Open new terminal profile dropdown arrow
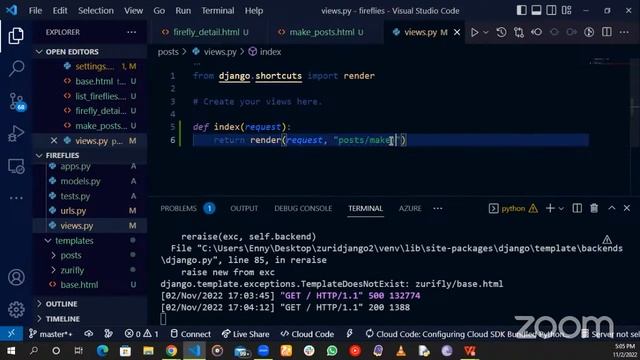Screen dimensions: 640x360 coord(561,209)
